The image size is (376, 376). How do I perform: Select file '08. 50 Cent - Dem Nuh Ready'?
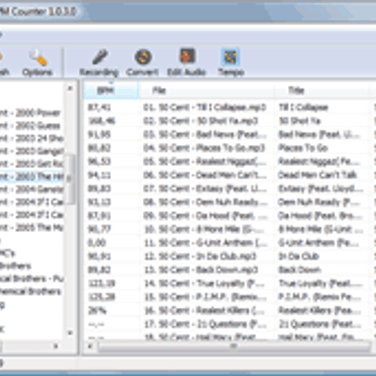click(205, 202)
